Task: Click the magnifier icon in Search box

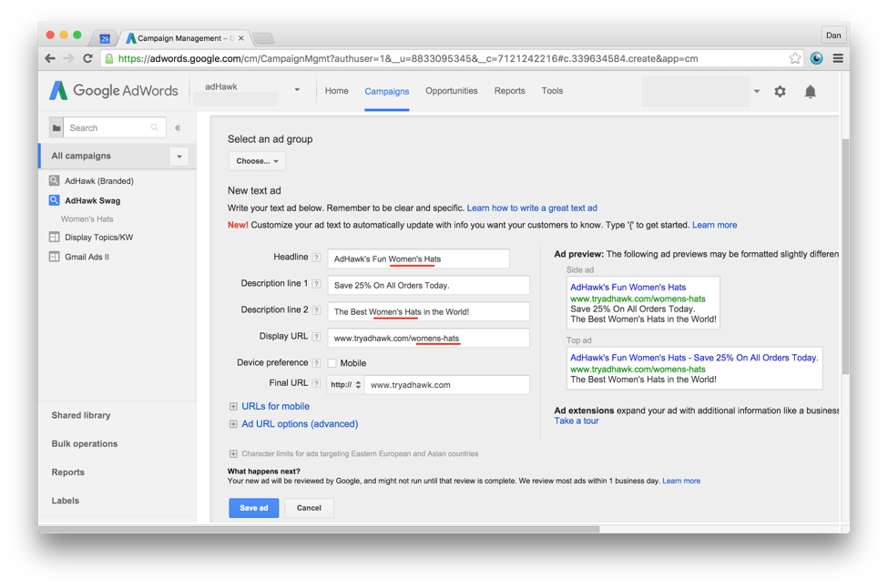Action: (x=154, y=128)
